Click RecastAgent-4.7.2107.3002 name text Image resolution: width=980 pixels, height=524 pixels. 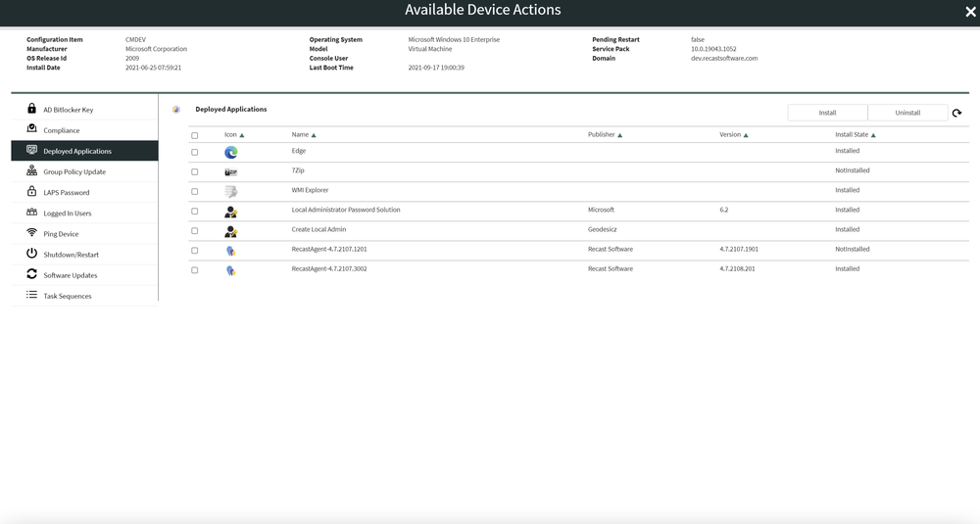click(329, 268)
